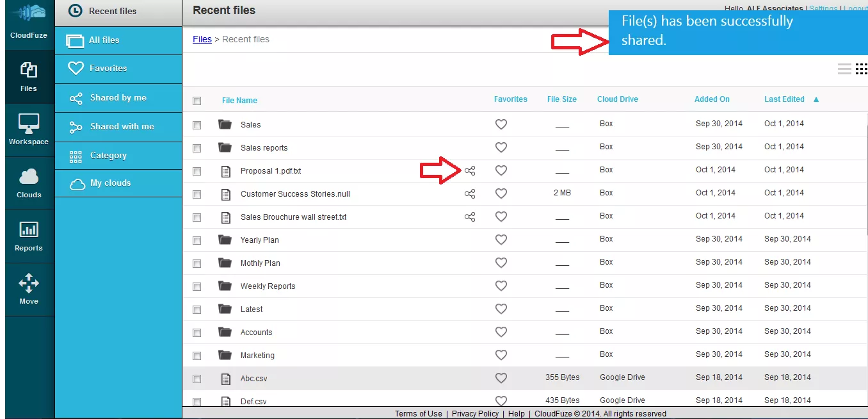Favorite the Accounts folder
The height and width of the screenshot is (419, 868).
click(501, 332)
